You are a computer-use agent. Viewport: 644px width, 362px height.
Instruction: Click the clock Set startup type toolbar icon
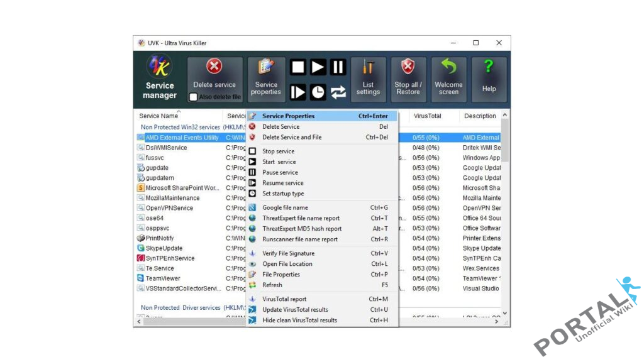click(x=318, y=92)
